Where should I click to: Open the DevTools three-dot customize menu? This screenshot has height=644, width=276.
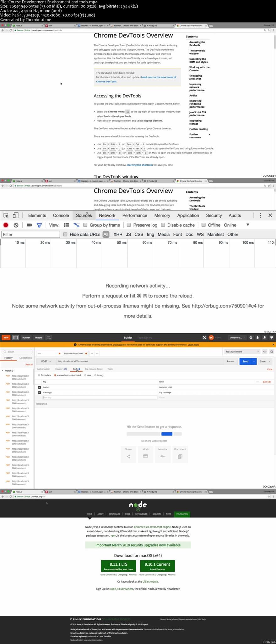[260, 215]
